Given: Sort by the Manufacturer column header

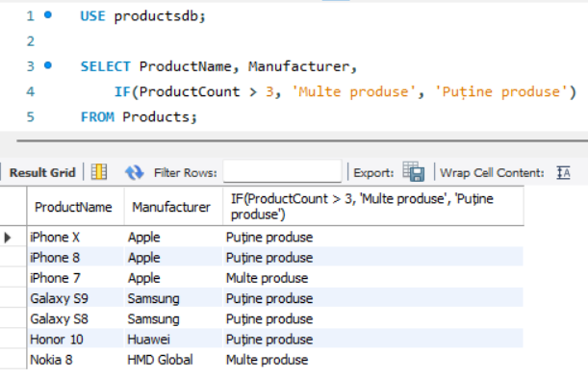Looking at the screenshot, I should (173, 207).
